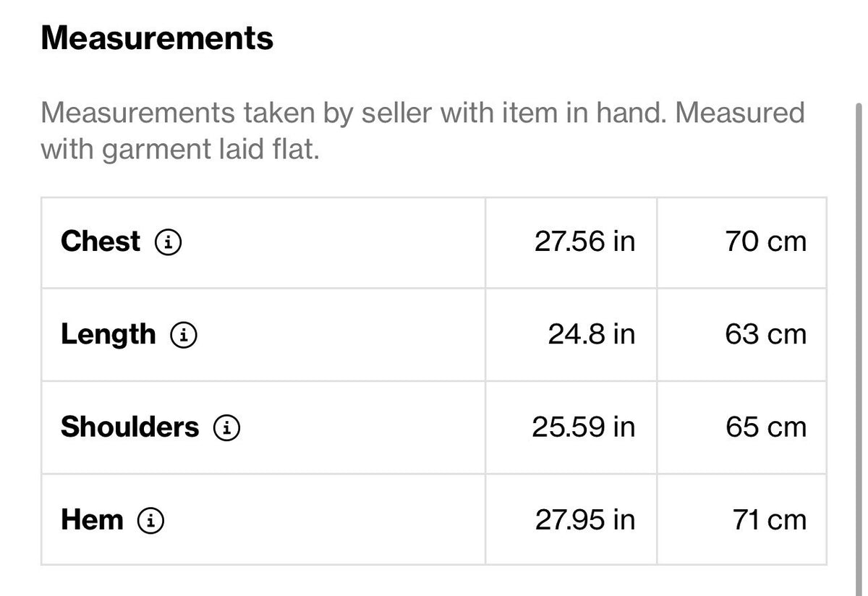Screen dimensions: 868x596
Task: Click the 'with garment laid flat' text line
Action: pyautogui.click(x=180, y=150)
